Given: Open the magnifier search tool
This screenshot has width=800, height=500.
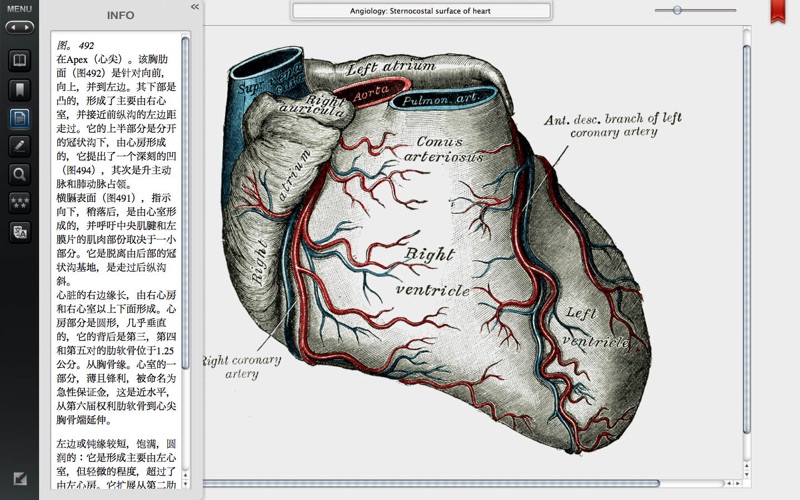Looking at the screenshot, I should click(19, 174).
